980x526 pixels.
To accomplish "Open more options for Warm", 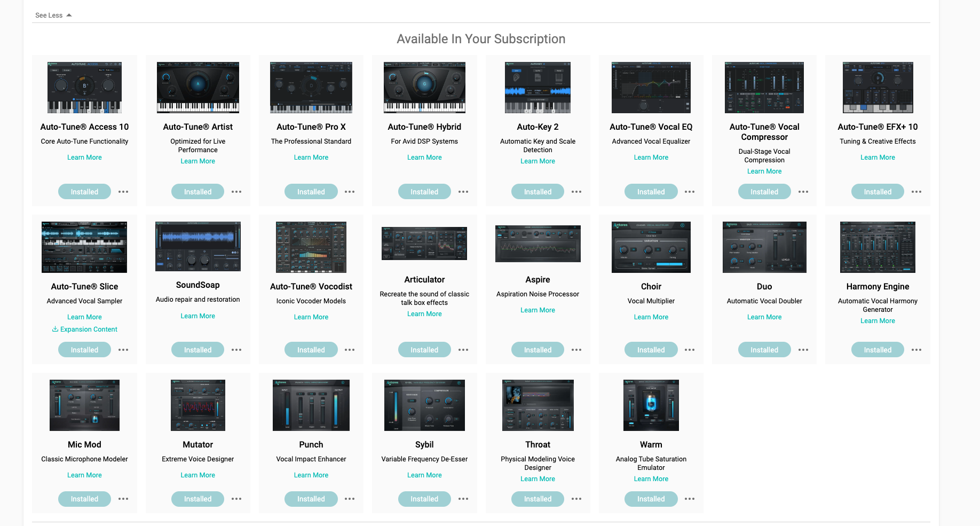I will coord(690,499).
